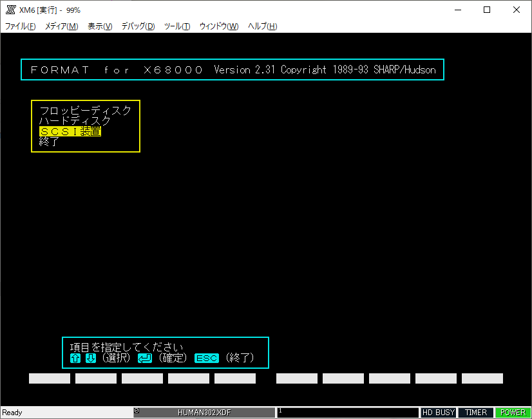This screenshot has width=532, height=419.
Task: Select フロッピーディスク menu entry
Action: click(85, 111)
